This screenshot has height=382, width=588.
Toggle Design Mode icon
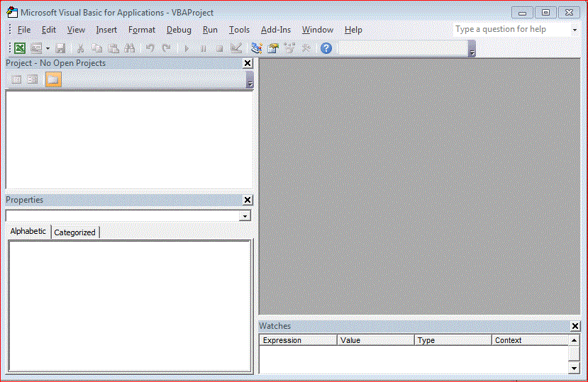point(236,48)
